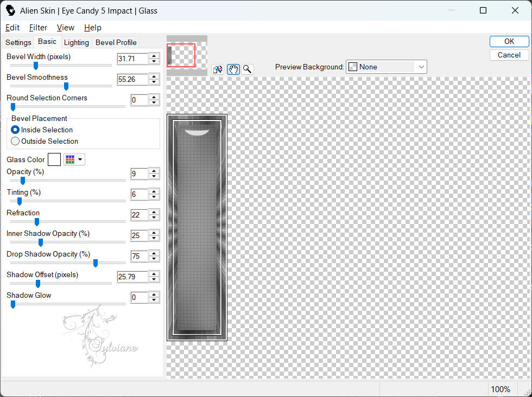Click the Shadow Glow slider handle
Image resolution: width=532 pixels, height=397 pixels.
click(13, 304)
